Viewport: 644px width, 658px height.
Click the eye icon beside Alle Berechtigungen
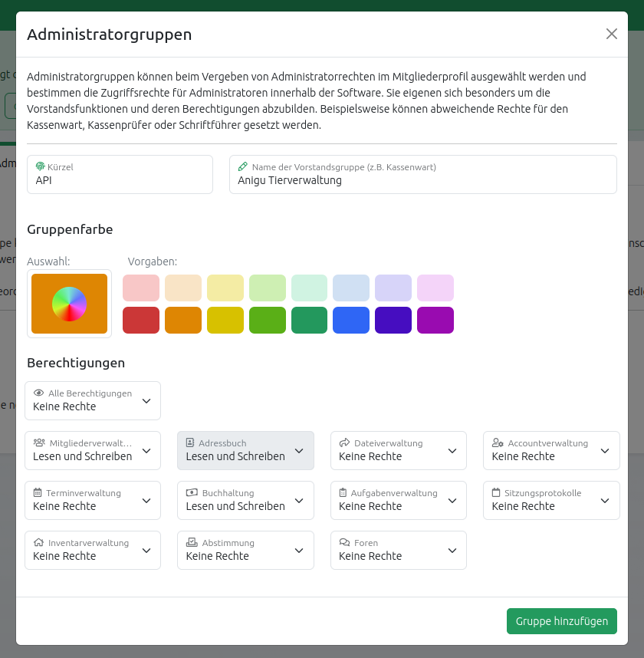click(x=37, y=393)
